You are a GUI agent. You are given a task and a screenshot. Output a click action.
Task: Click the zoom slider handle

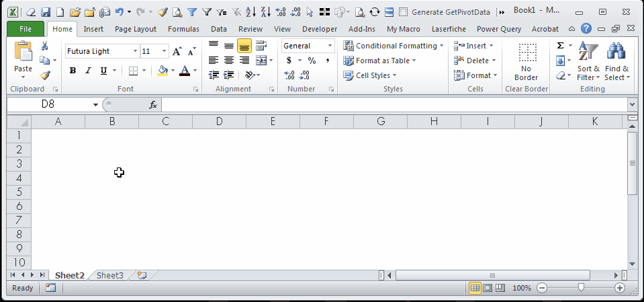tap(581, 288)
